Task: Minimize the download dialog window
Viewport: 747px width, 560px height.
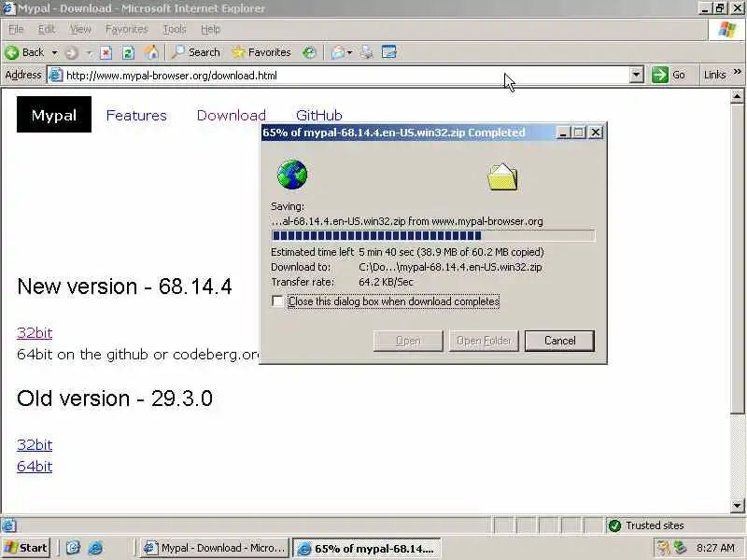Action: coord(563,133)
